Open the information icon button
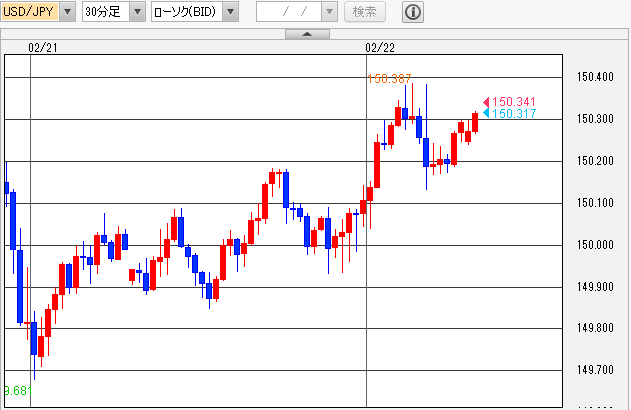 [412, 12]
